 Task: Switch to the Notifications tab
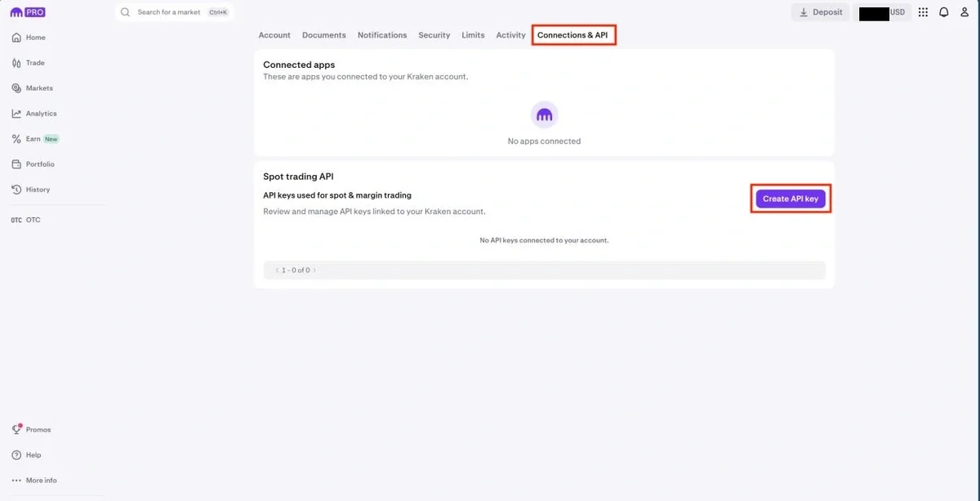(x=381, y=35)
